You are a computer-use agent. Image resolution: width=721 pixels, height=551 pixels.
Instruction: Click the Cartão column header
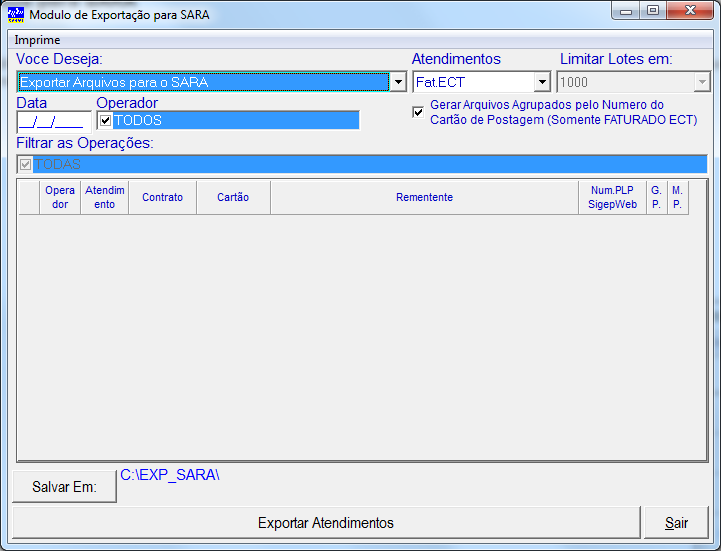pyautogui.click(x=233, y=197)
